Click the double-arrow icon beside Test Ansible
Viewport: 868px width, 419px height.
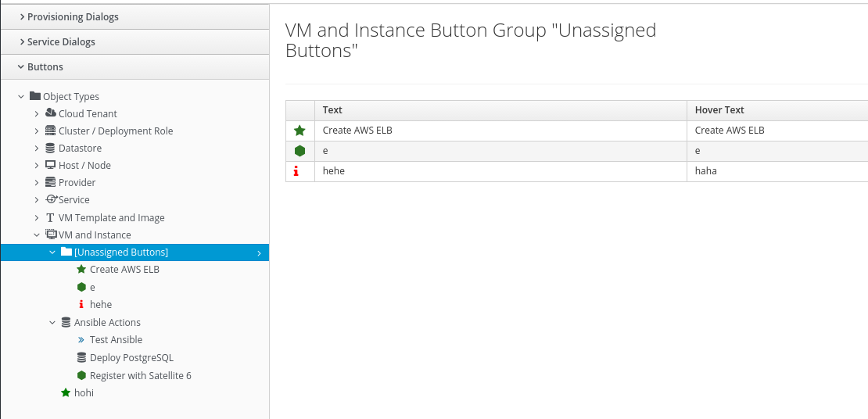coord(81,339)
